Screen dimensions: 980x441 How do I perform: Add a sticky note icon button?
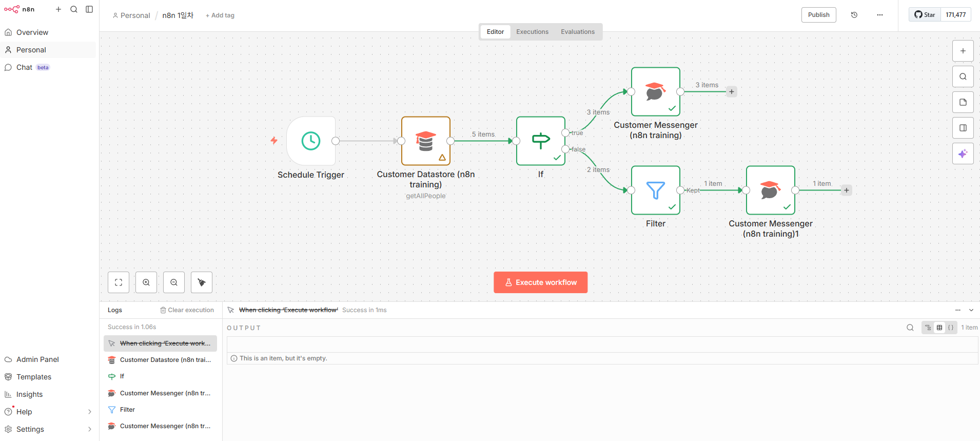[963, 102]
